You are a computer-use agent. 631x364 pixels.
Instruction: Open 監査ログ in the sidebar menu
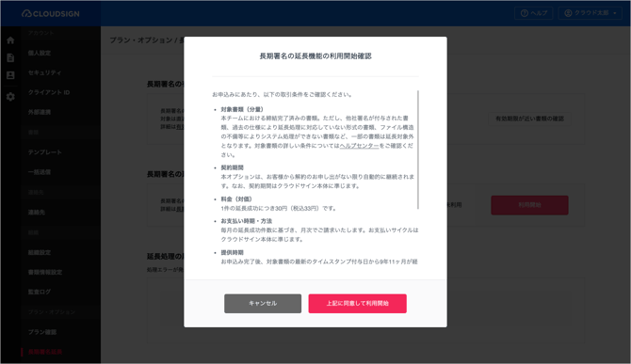40,292
